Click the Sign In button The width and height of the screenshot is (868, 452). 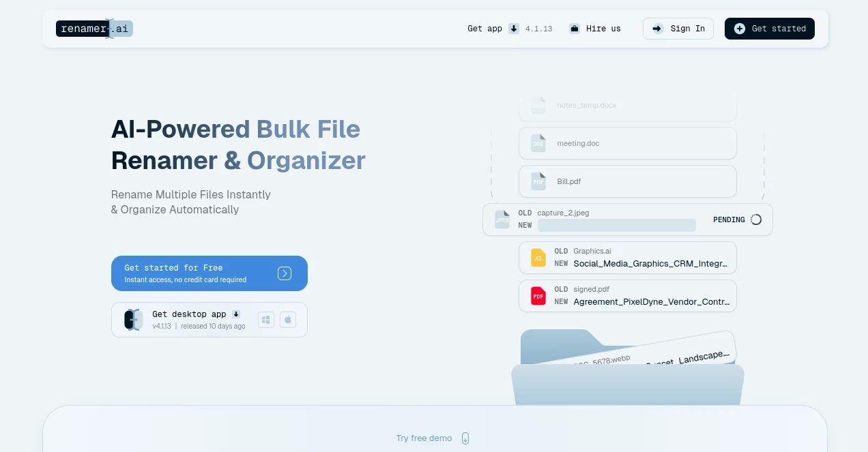pyautogui.click(x=678, y=29)
